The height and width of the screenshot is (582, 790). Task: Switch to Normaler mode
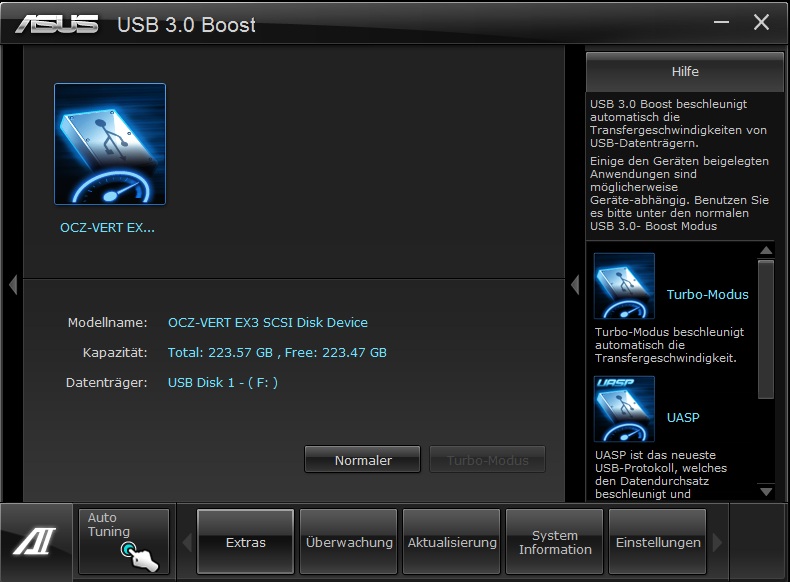(x=362, y=460)
